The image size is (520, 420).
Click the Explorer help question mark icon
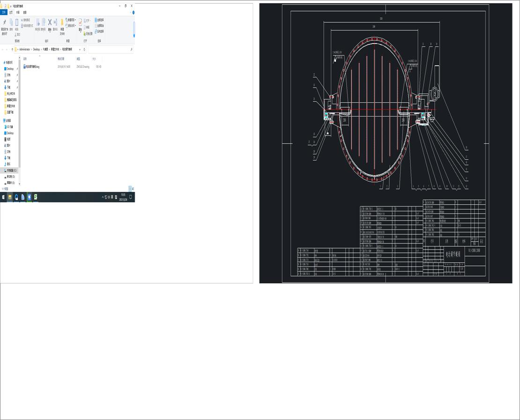[134, 13]
